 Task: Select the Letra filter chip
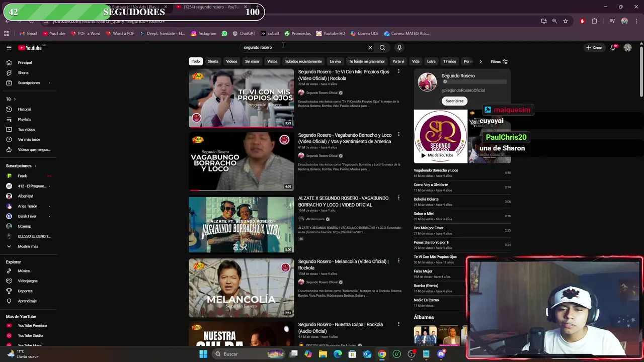[x=431, y=61]
